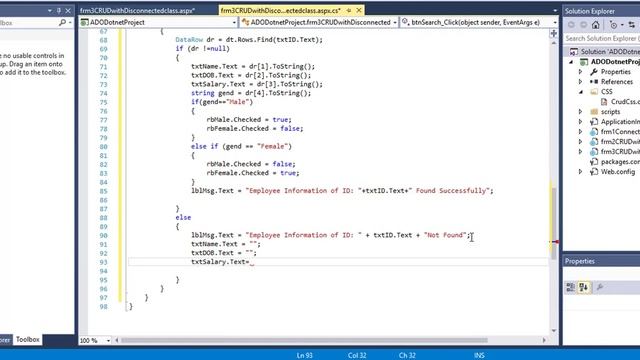
Task: Click the editor split window icon above the scrollbar
Action: pos(553,33)
